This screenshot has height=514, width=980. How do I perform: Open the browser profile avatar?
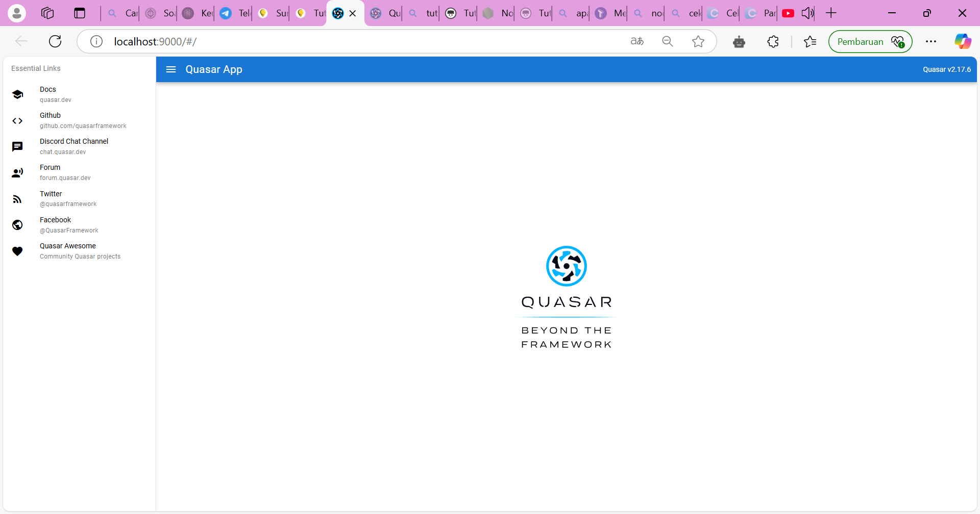click(17, 13)
